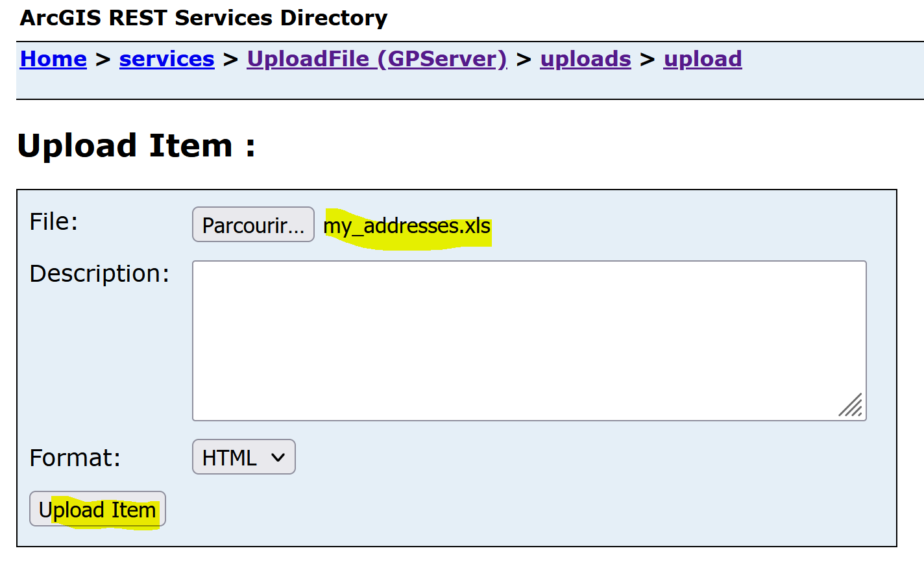
Task: Navigate to the uploads breadcrumb link
Action: click(x=585, y=59)
